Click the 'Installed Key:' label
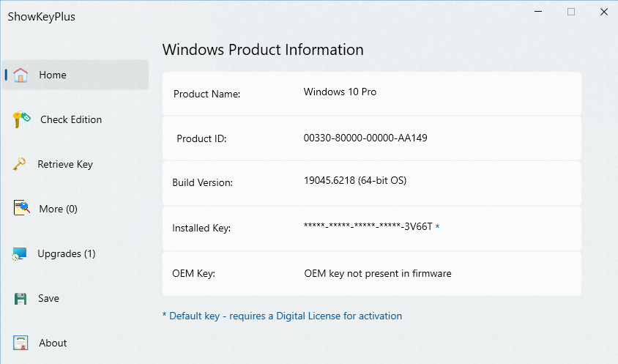Viewport: 618px width, 364px height. point(201,228)
